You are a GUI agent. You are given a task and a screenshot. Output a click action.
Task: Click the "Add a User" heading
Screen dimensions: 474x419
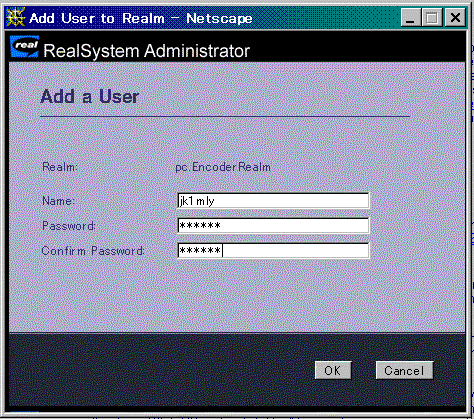pos(90,97)
